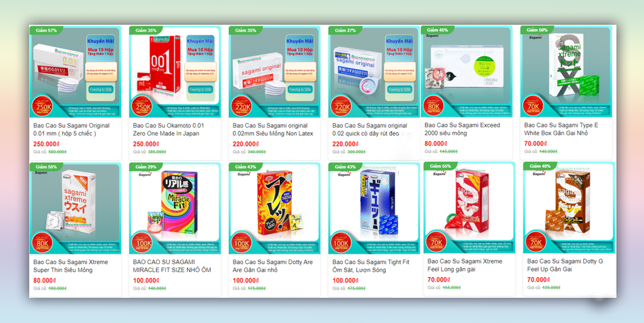Open Sagami Xtreme Feel Long title link
Viewport: 644px width, 323px height.
point(465,265)
